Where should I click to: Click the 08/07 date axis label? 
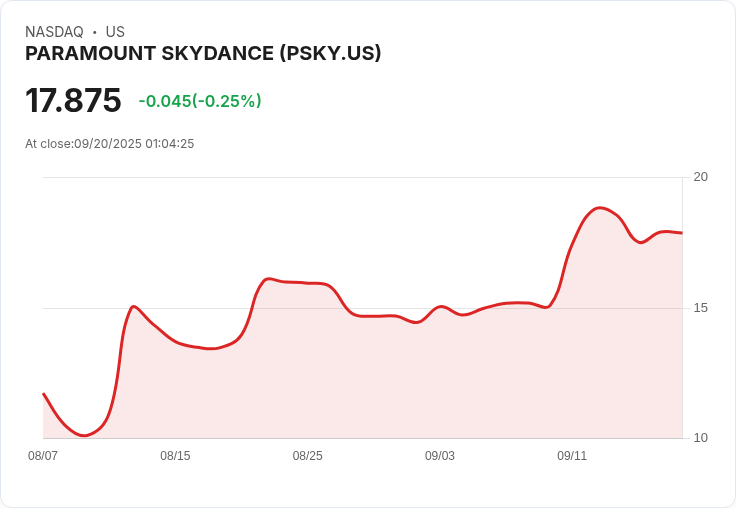coord(43,456)
